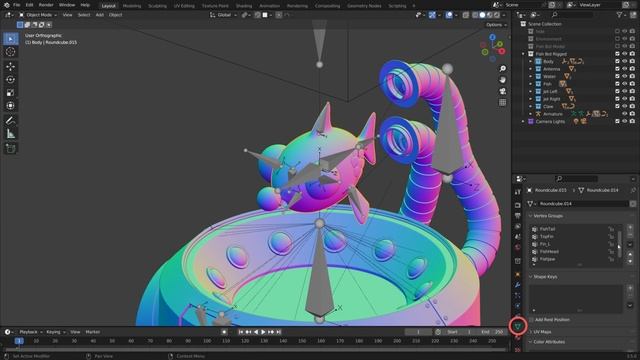Open the viewport View menu

coord(67,15)
